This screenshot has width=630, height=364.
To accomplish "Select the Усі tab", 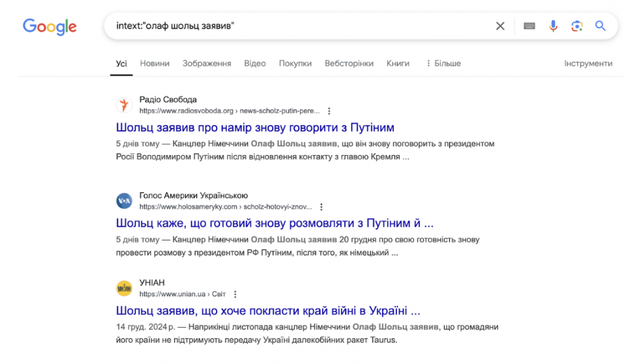I will point(121,63).
